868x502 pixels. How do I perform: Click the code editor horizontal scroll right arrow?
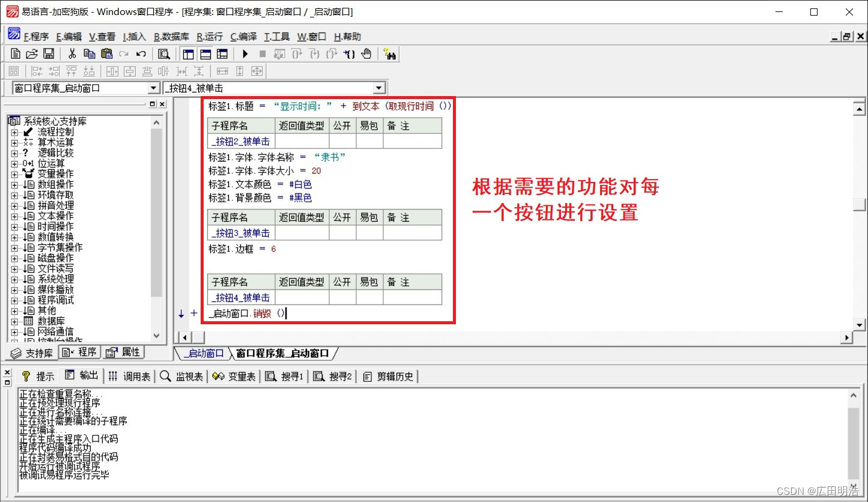coord(847,337)
